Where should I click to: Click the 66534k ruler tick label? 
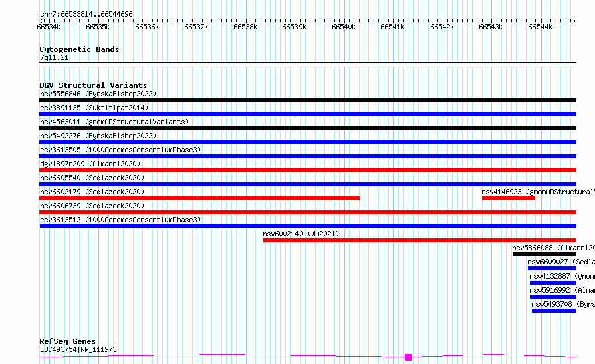pyautogui.click(x=49, y=27)
